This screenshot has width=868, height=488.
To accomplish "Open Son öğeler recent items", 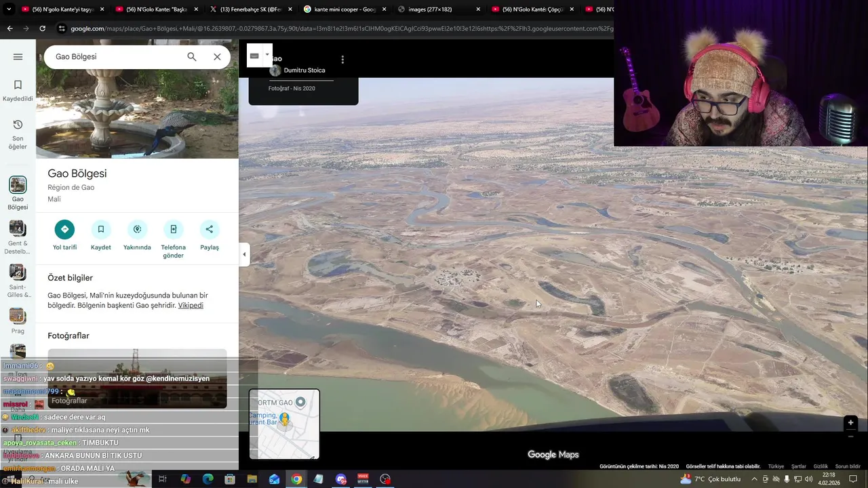I will coord(18,134).
